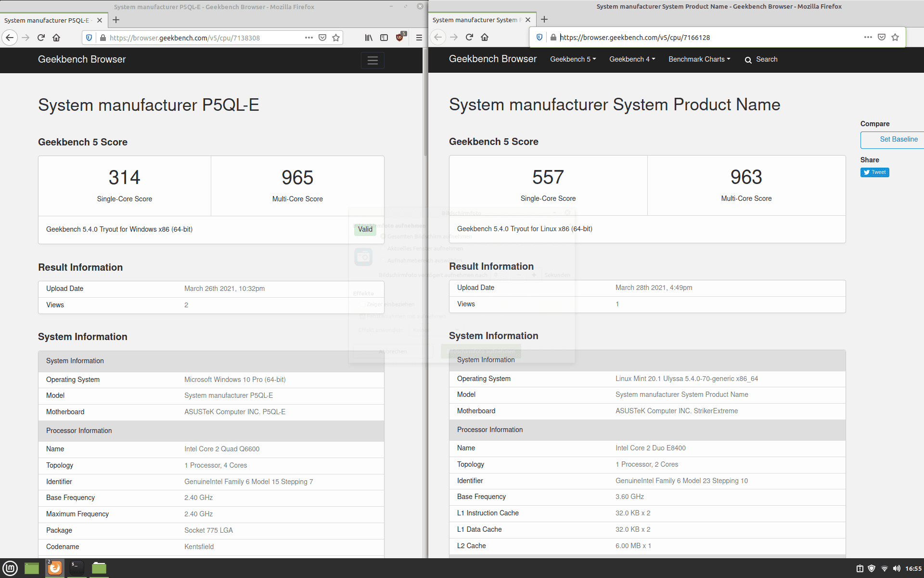This screenshot has height=578, width=924.
Task: Open the volume control in system tray
Action: [x=896, y=569]
